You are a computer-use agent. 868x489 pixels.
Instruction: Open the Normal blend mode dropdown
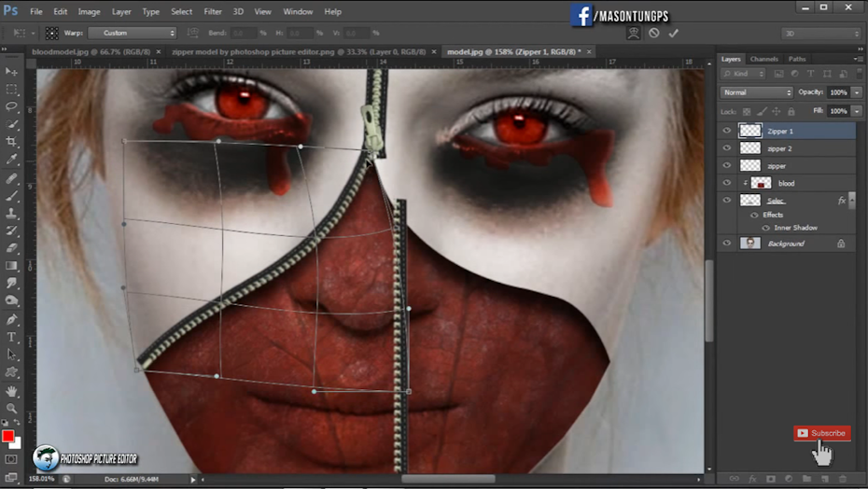(x=756, y=92)
